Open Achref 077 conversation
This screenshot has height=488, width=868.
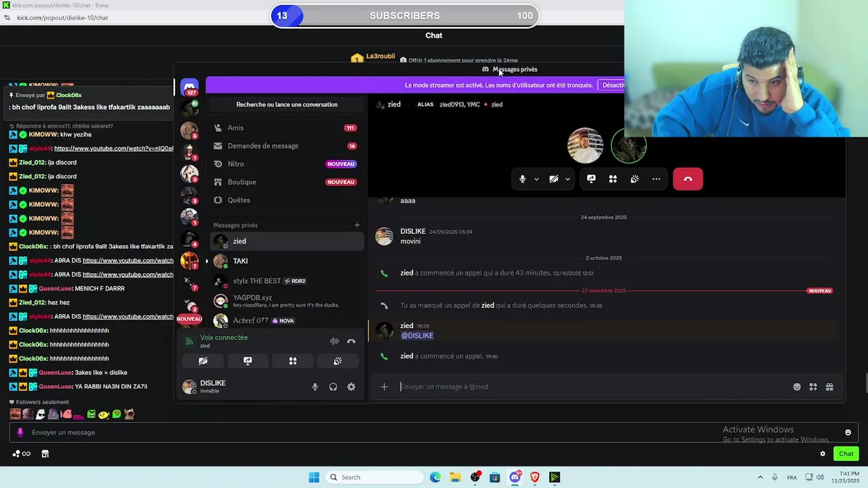(286, 320)
